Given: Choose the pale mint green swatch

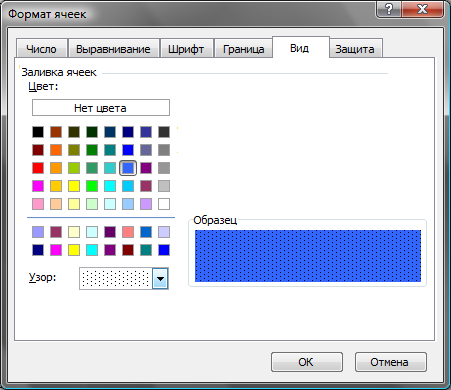Looking at the screenshot, I should 92,204.
